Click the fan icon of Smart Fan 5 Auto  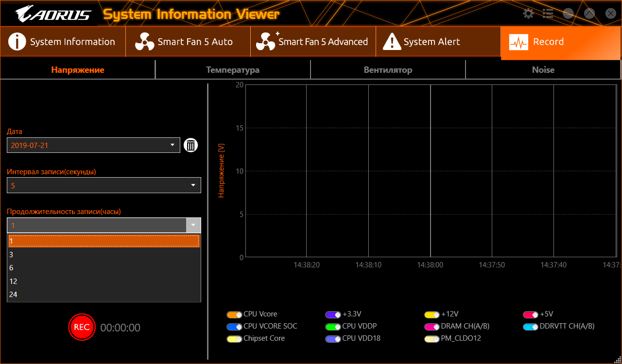pyautogui.click(x=144, y=42)
